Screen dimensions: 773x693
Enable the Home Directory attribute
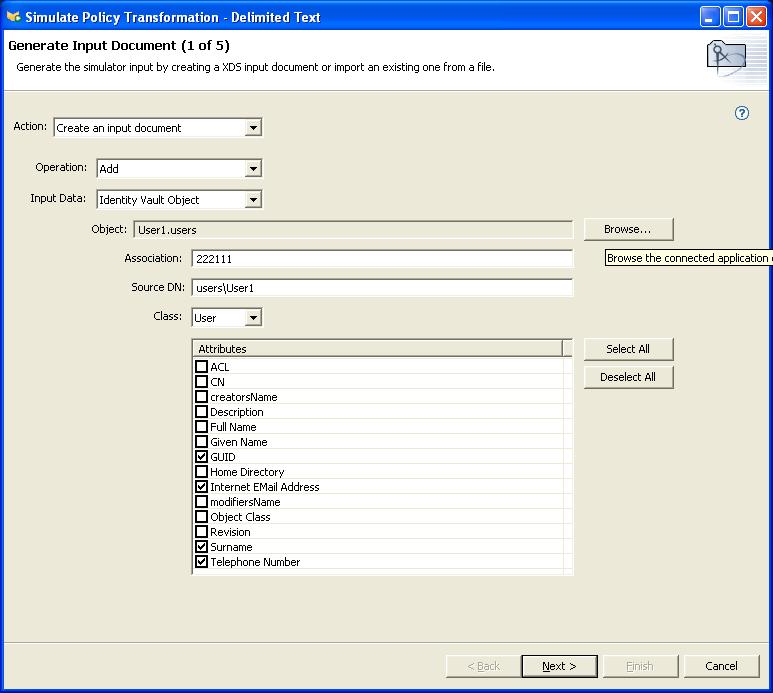pyautogui.click(x=201, y=472)
